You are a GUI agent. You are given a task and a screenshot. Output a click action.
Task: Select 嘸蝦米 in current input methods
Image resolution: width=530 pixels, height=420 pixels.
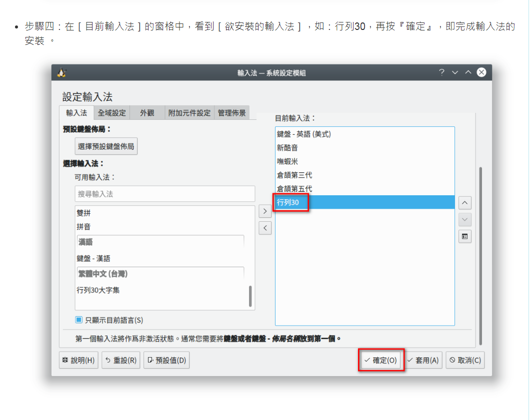coord(364,162)
